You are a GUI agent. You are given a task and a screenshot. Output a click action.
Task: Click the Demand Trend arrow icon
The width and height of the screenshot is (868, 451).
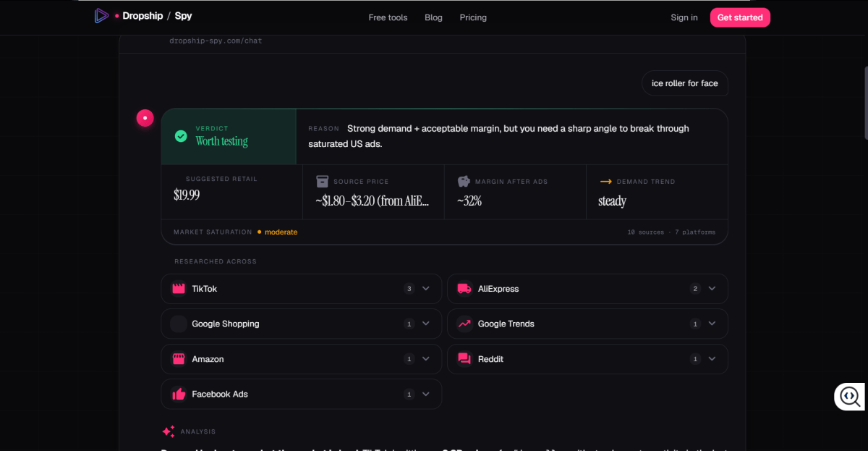(x=605, y=182)
